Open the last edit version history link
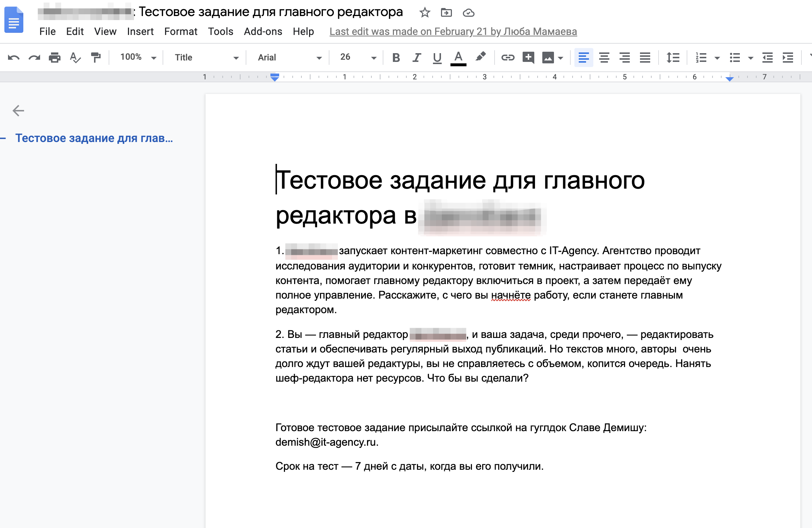 click(x=453, y=32)
